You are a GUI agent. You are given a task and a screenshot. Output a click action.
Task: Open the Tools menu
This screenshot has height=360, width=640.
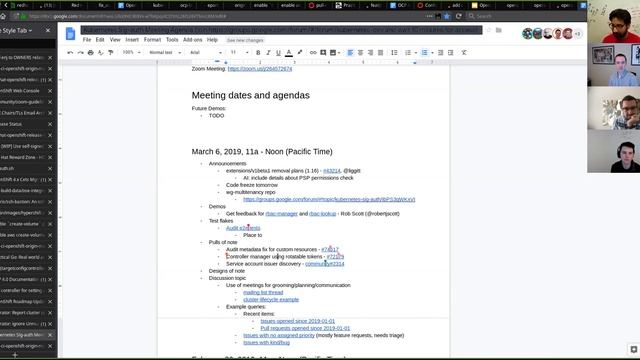pyautogui.click(x=172, y=40)
